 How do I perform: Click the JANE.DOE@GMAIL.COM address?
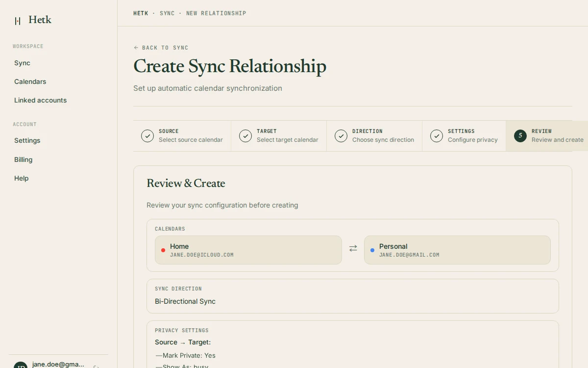[409, 255]
